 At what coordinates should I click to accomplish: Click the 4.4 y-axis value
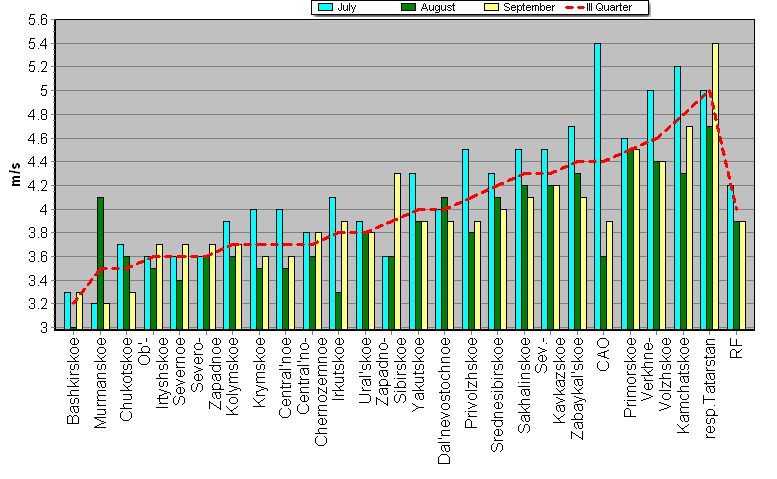[x=38, y=162]
